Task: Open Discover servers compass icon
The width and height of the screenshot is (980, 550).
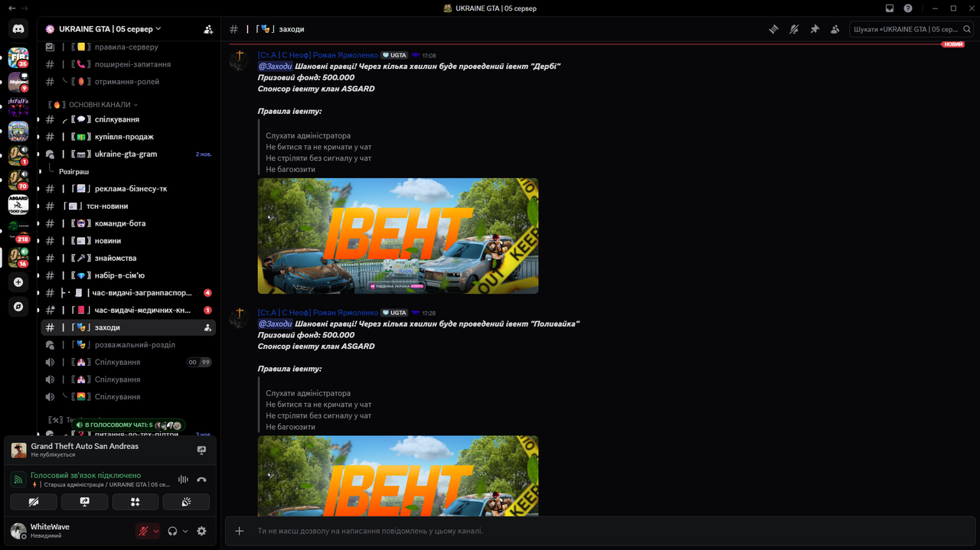Action: click(x=18, y=307)
